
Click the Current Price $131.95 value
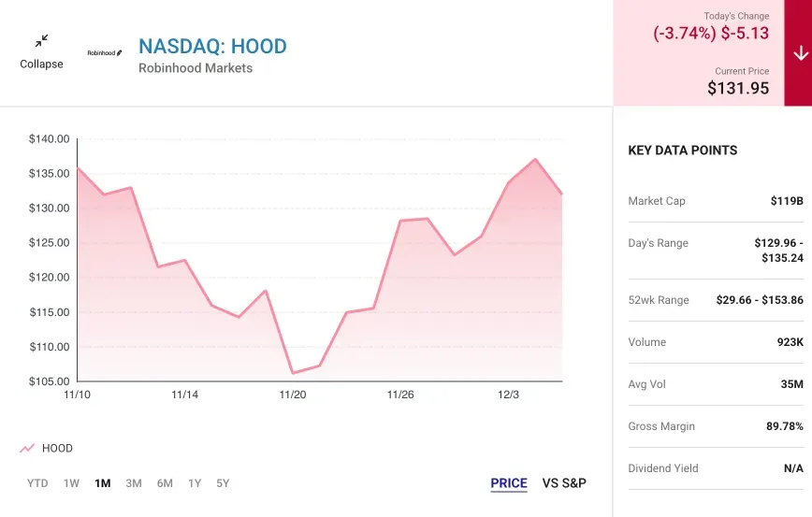pyautogui.click(x=738, y=88)
